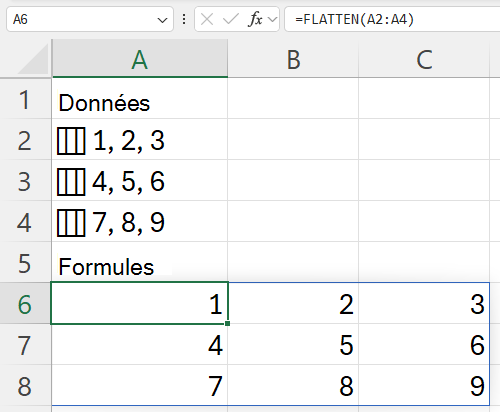Click empty cell C2
The image size is (500, 412).
[x=424, y=140]
